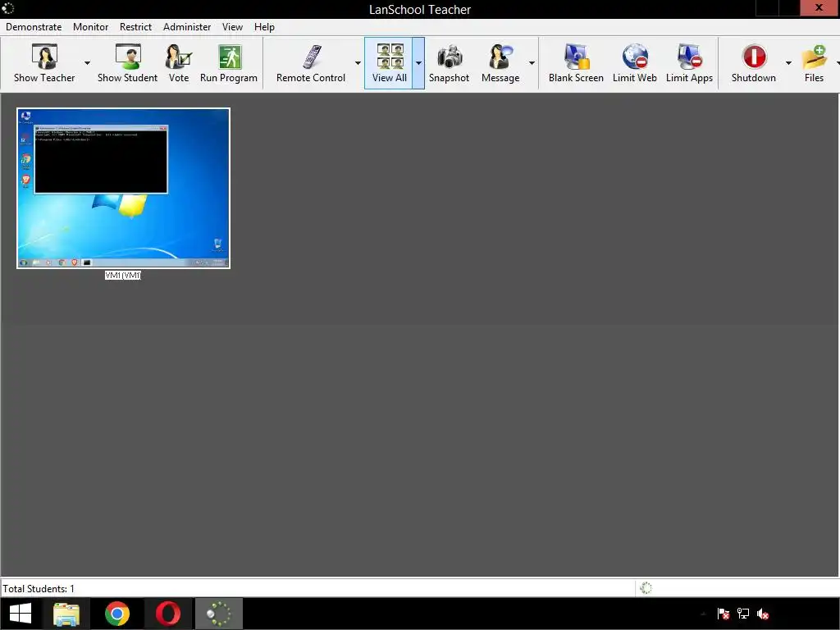Viewport: 840px width, 630px height.
Task: Toggle the View All thumbnails button
Action: coord(389,63)
